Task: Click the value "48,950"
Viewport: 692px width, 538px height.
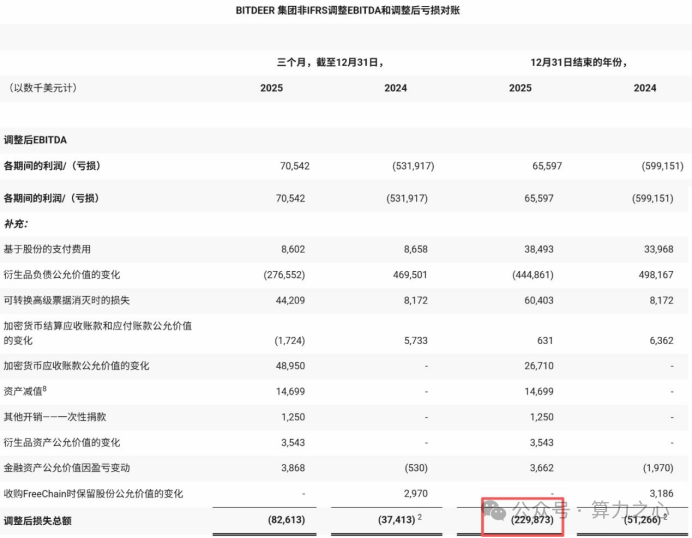Action: point(290,366)
